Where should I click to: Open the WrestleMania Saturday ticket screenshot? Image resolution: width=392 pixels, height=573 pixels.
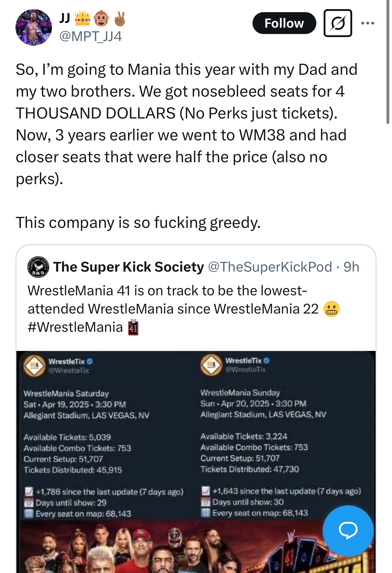coord(103,437)
